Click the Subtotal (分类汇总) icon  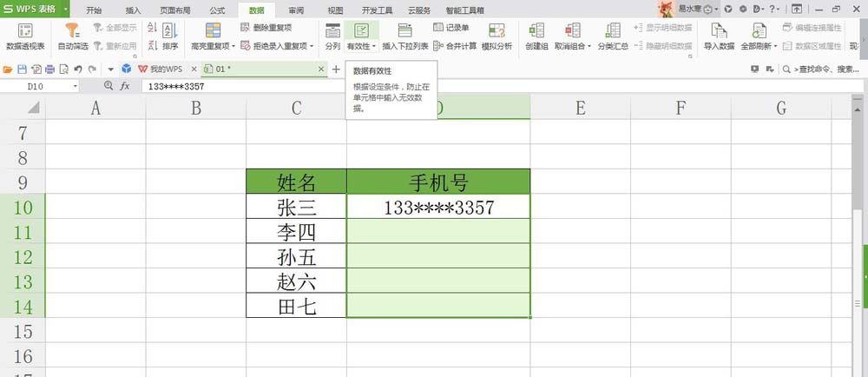pos(613,31)
